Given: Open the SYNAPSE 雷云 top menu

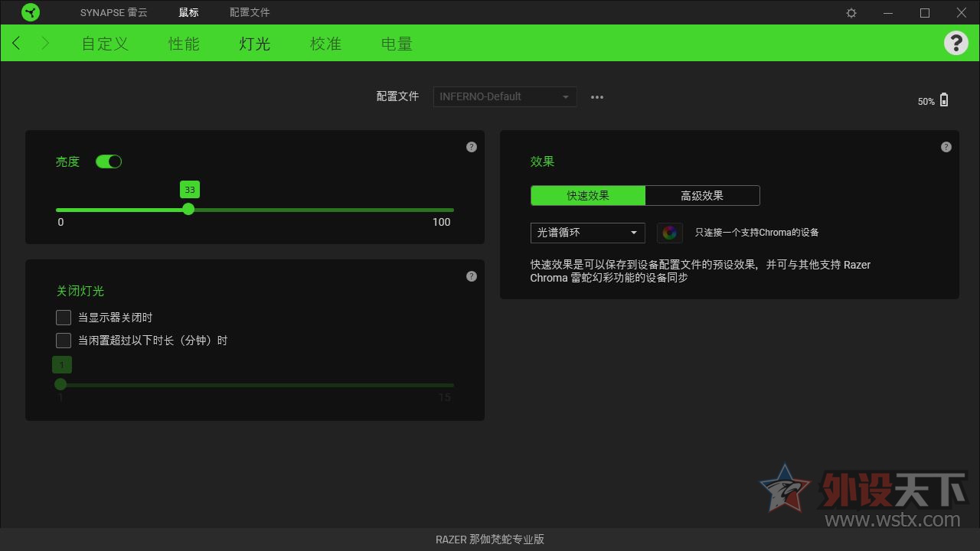Looking at the screenshot, I should point(113,12).
